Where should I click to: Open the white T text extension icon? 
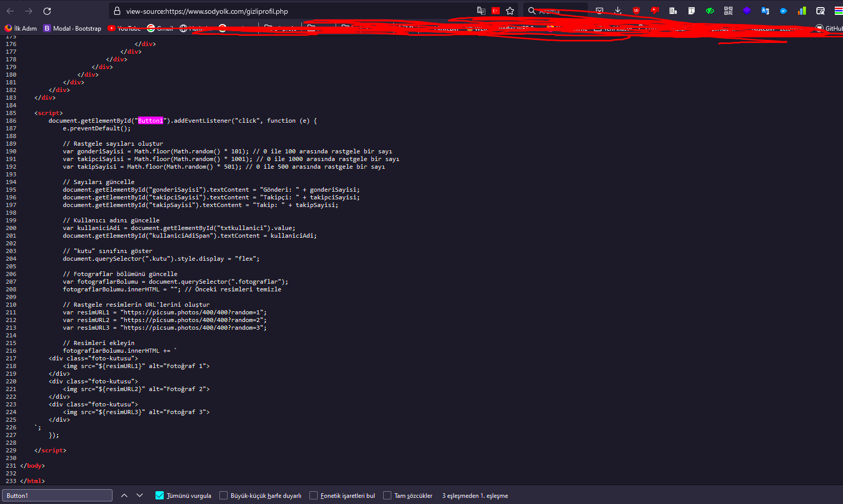pyautogui.click(x=692, y=11)
